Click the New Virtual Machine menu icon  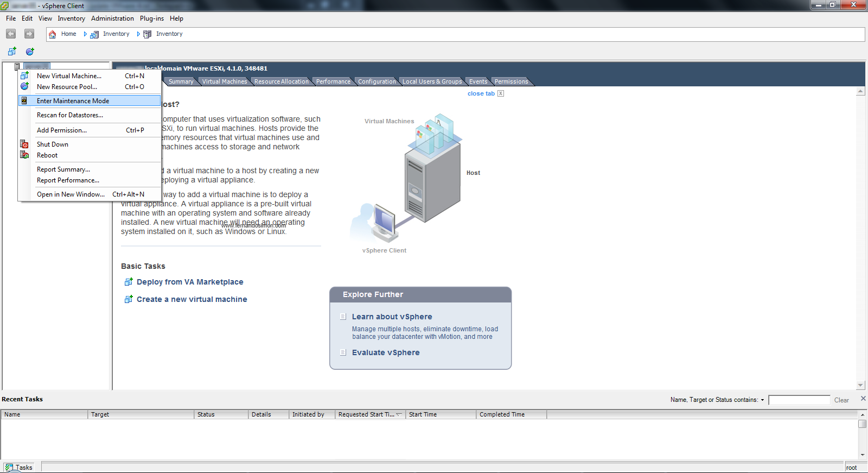[24, 75]
